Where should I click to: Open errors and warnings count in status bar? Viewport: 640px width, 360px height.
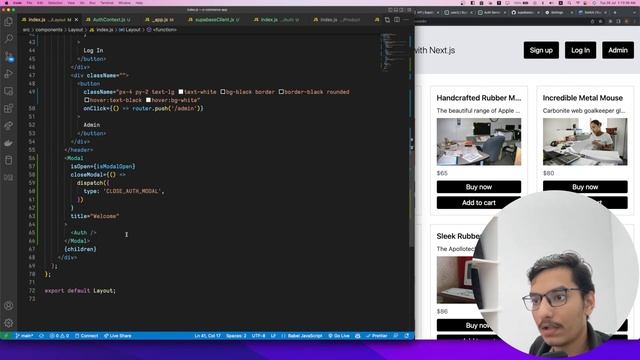pos(59,336)
